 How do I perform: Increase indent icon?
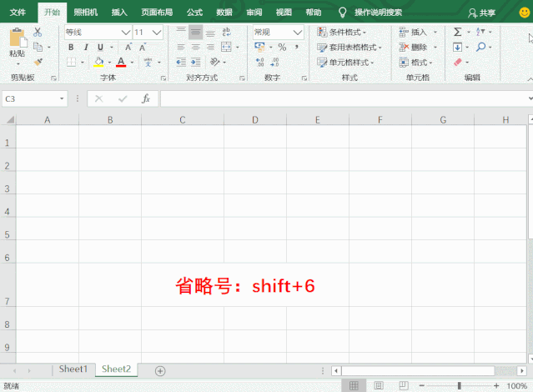(x=196, y=63)
